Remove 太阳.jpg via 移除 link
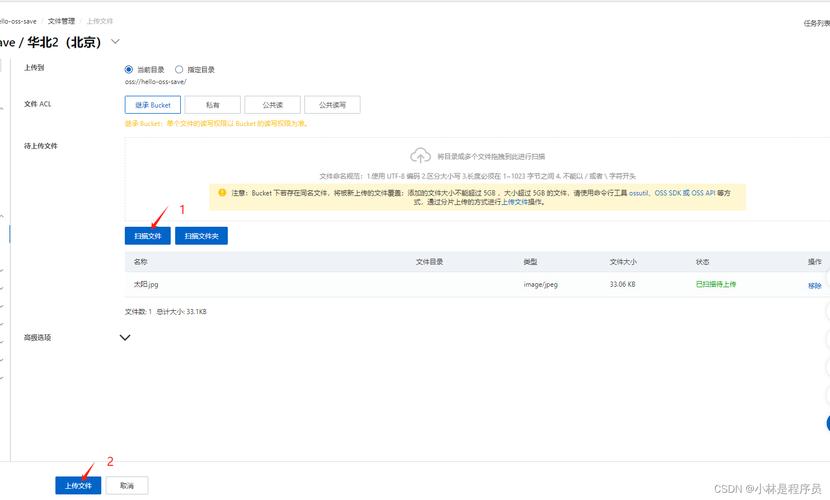Image resolution: width=830 pixels, height=500 pixels. (x=815, y=286)
